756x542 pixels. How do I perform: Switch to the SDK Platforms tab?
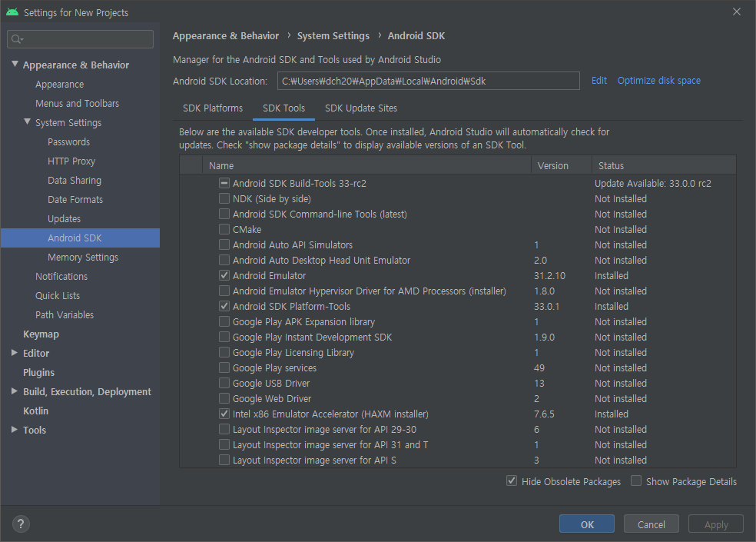point(213,108)
